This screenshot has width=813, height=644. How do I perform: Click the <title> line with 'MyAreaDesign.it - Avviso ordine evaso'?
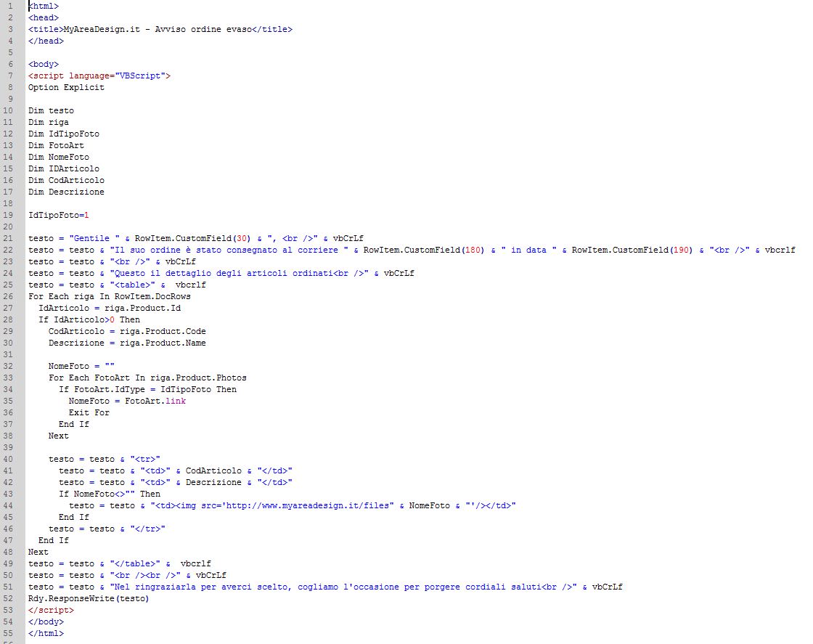(x=160, y=30)
